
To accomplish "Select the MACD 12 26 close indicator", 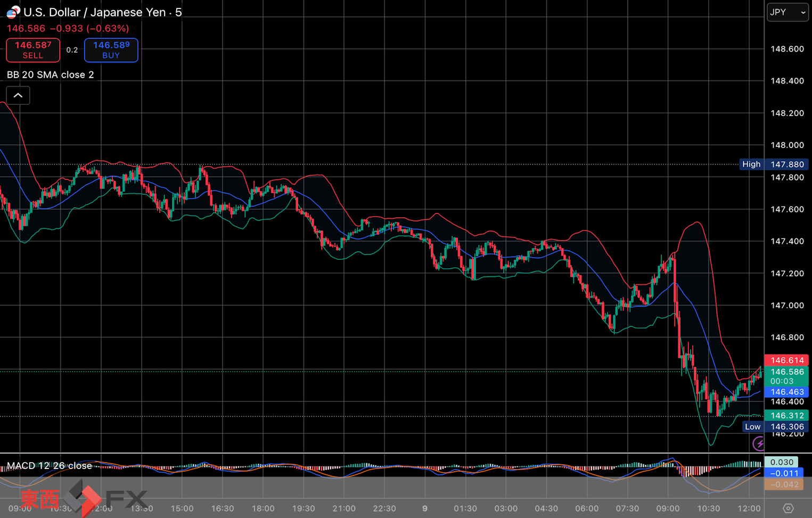I will [x=50, y=466].
